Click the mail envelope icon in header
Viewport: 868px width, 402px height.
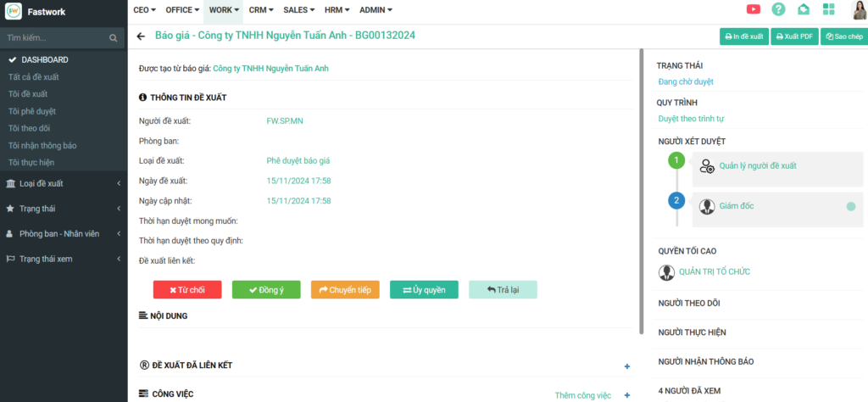pyautogui.click(x=804, y=9)
